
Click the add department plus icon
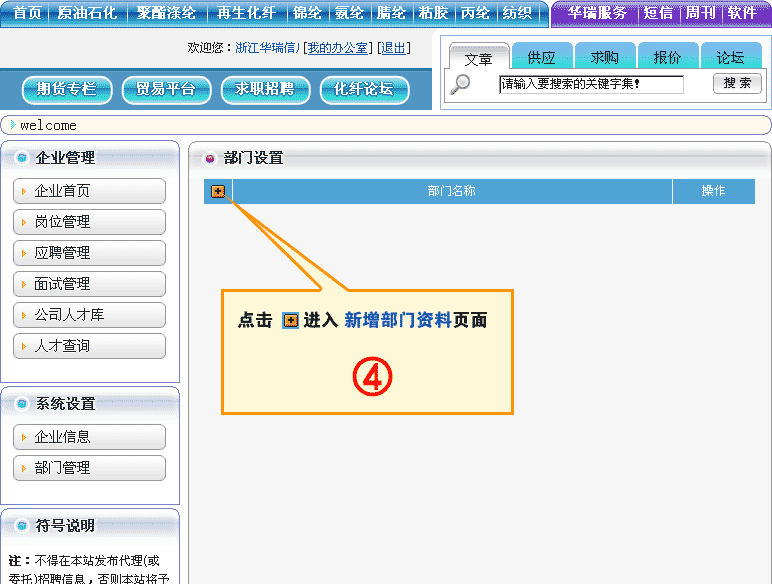pos(218,191)
